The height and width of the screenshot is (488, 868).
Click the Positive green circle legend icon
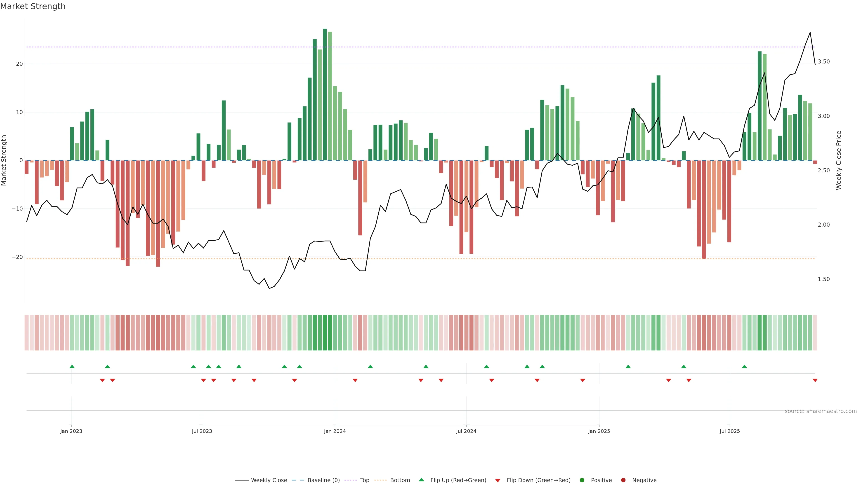click(x=582, y=480)
